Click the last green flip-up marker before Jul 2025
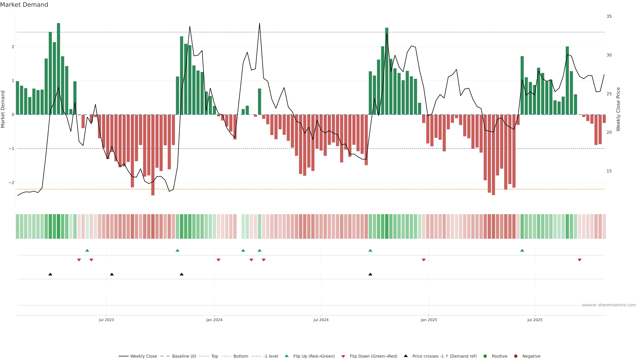The height and width of the screenshot is (362, 644). click(x=522, y=250)
